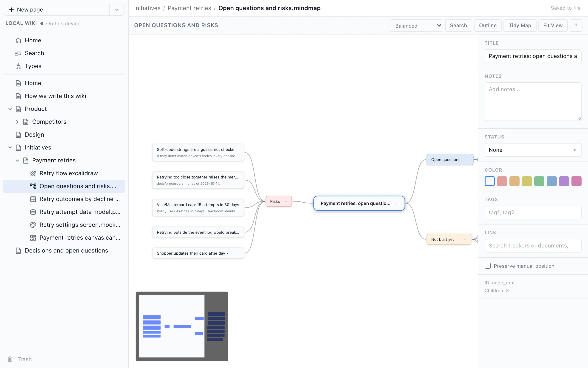Collapse the Initiatives tree section
This screenshot has height=368, width=588.
(10, 148)
